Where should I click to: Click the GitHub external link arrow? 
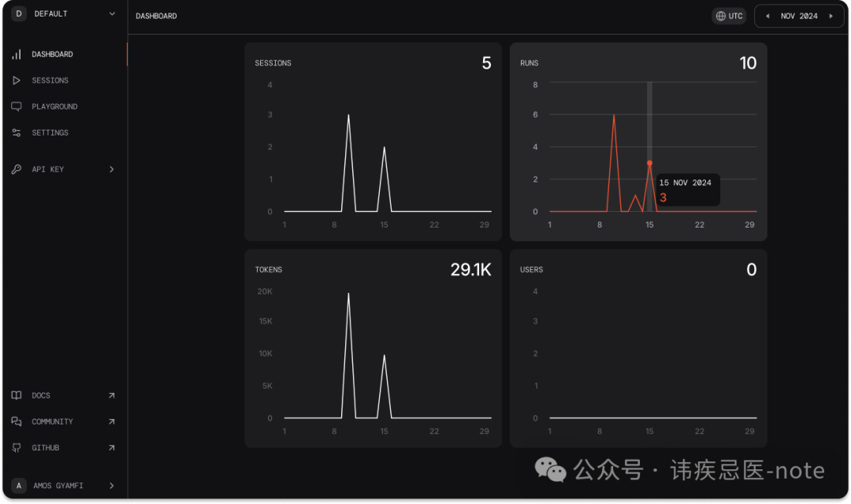pyautogui.click(x=111, y=447)
